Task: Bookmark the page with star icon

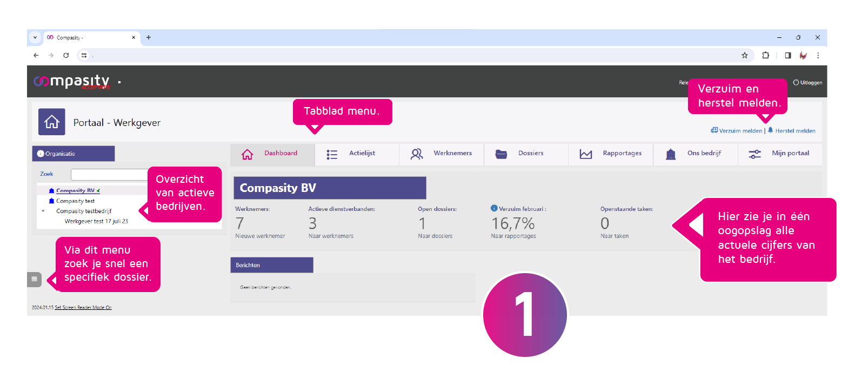Action: [x=745, y=55]
